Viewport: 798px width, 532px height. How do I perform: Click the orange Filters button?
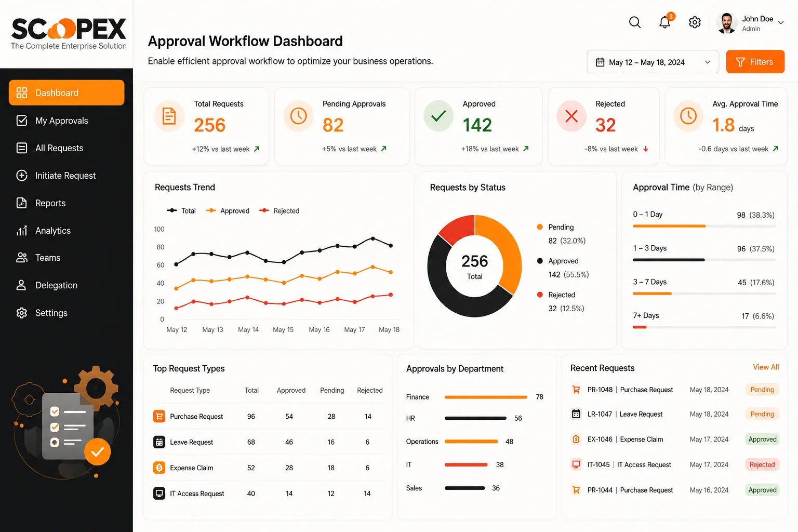(755, 62)
